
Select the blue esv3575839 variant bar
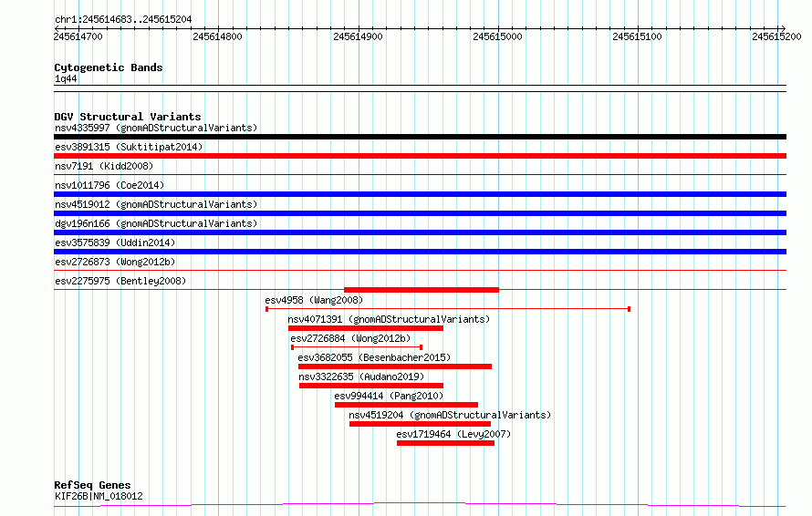[x=420, y=252]
